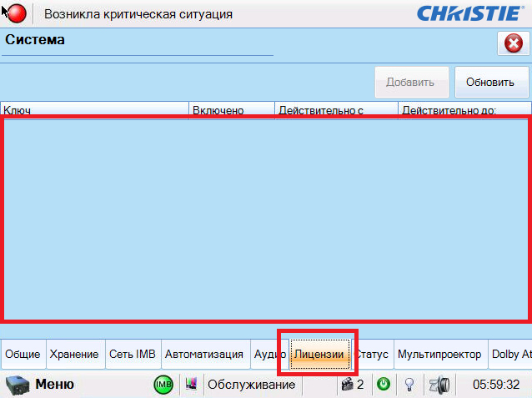
Task: Click the shutter/douser icon
Action: (x=439, y=385)
